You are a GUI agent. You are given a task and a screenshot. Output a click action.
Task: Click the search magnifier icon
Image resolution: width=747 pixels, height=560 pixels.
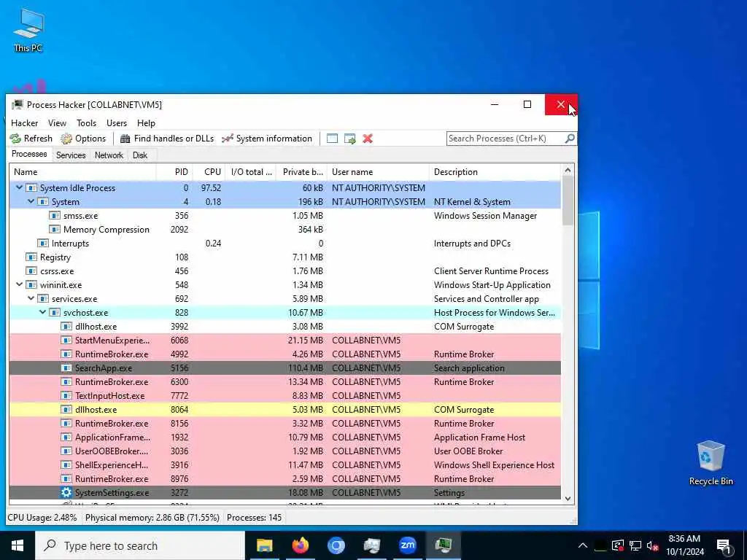pyautogui.click(x=570, y=139)
